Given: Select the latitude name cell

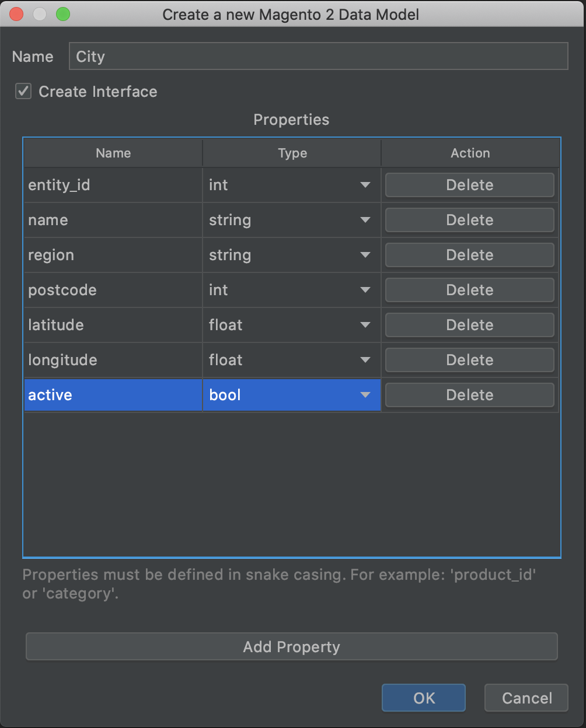Looking at the screenshot, I should click(x=113, y=325).
